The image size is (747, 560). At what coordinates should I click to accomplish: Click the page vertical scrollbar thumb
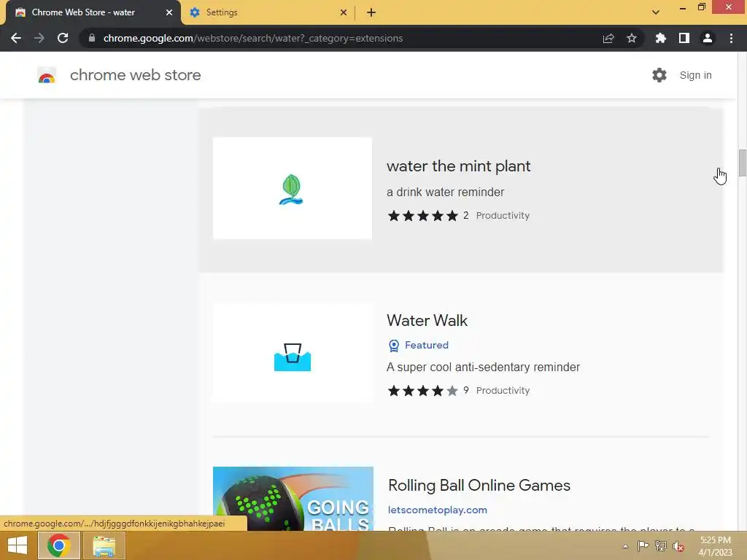click(742, 163)
